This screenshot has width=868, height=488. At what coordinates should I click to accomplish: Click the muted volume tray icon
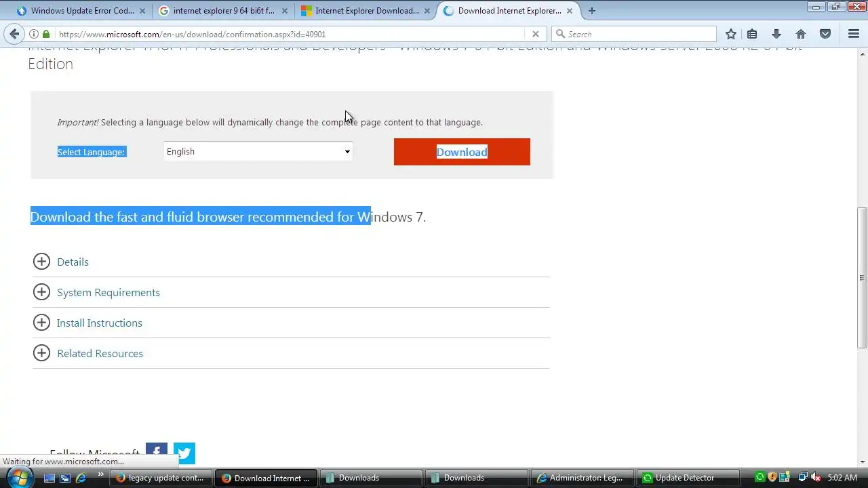pyautogui.click(x=816, y=478)
